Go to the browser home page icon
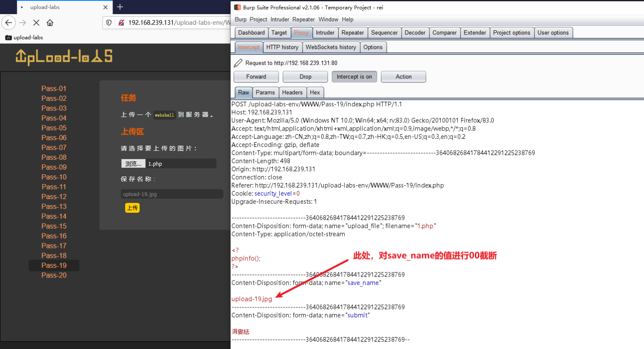This screenshot has height=349, width=644. (x=50, y=23)
